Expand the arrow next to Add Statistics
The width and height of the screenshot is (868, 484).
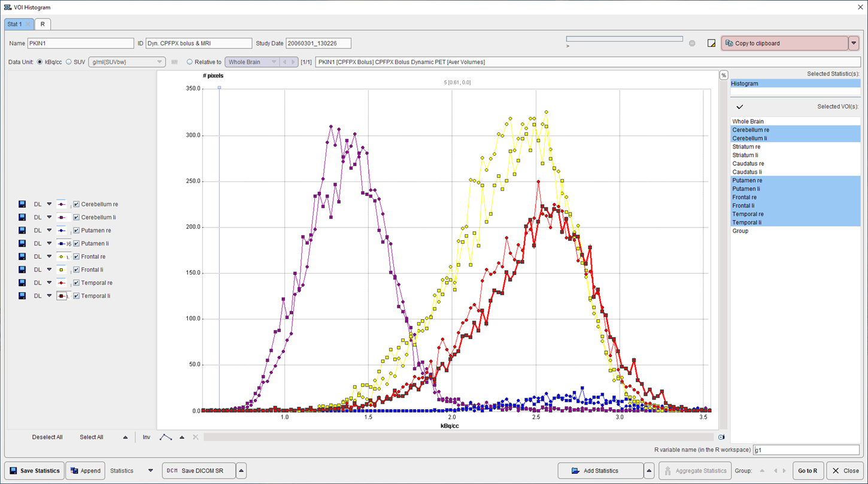pyautogui.click(x=649, y=471)
